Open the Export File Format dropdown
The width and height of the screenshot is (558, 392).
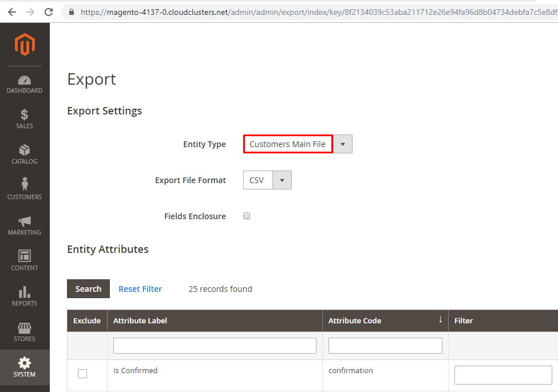tap(282, 180)
